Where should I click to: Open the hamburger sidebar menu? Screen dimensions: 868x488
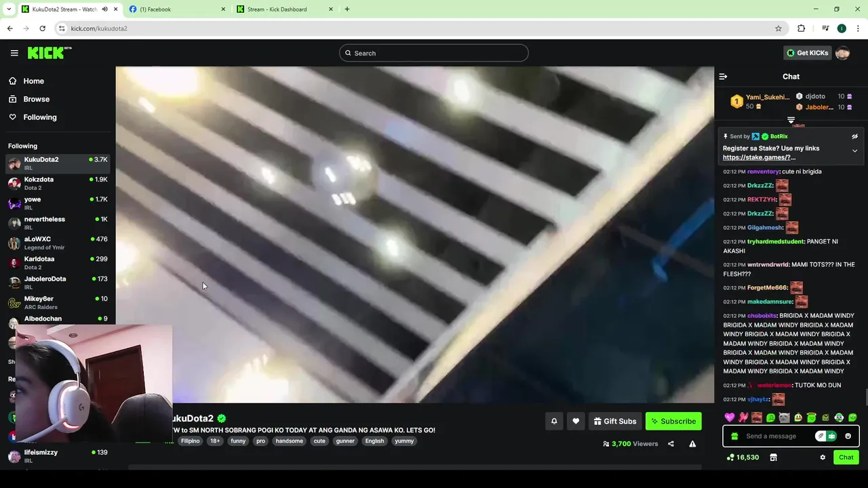point(14,53)
